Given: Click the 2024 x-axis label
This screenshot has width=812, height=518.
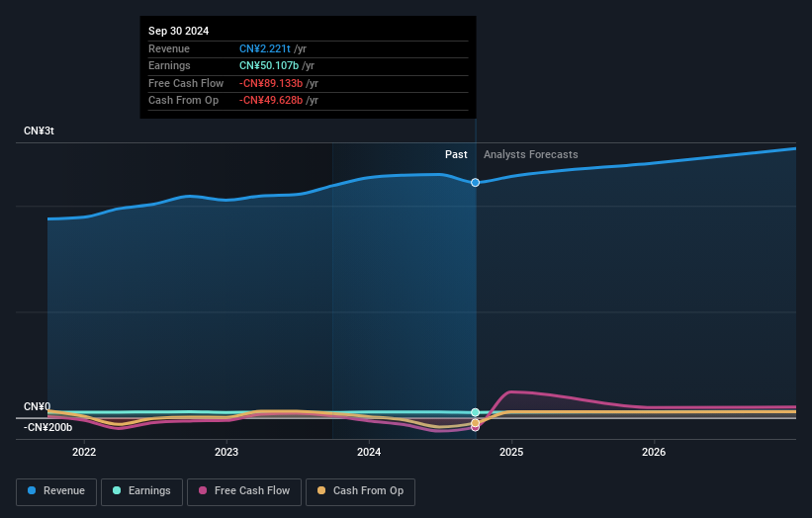Looking at the screenshot, I should tap(369, 453).
